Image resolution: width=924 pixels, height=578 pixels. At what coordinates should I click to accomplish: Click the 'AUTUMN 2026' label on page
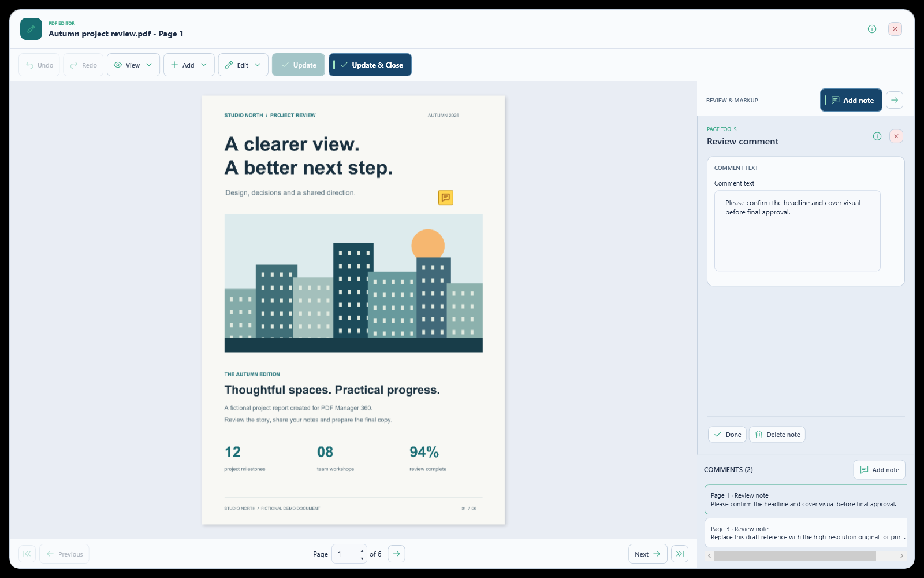444,116
